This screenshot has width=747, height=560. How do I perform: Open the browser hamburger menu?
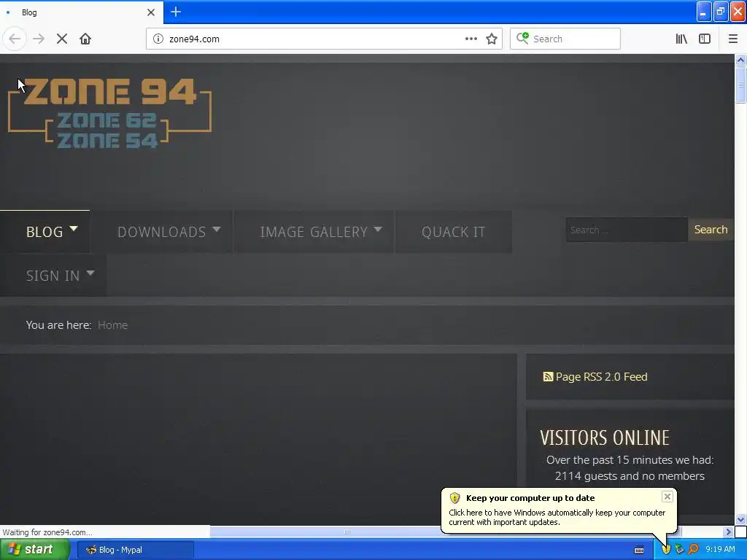[x=732, y=39]
